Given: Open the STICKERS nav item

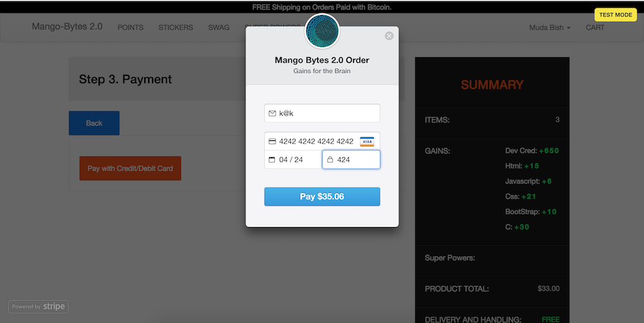Looking at the screenshot, I should [x=176, y=28].
